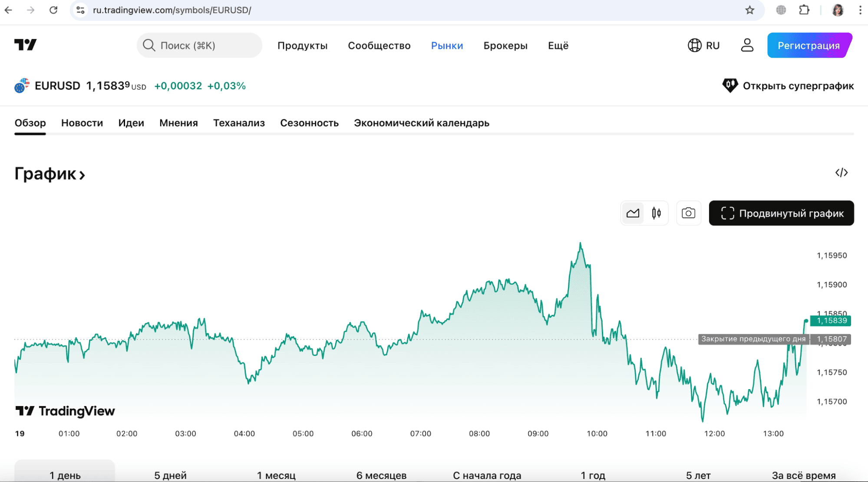Click the browser forward arrow
868x482 pixels.
point(30,10)
